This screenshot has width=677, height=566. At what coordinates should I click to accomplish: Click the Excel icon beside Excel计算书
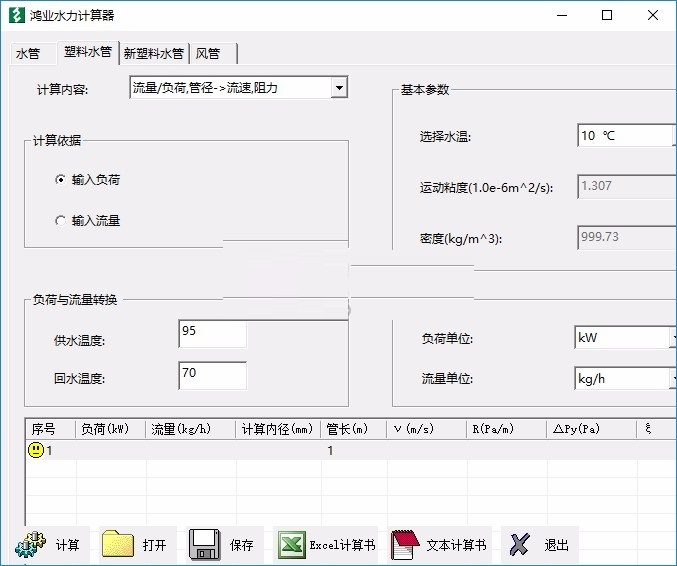coord(291,544)
